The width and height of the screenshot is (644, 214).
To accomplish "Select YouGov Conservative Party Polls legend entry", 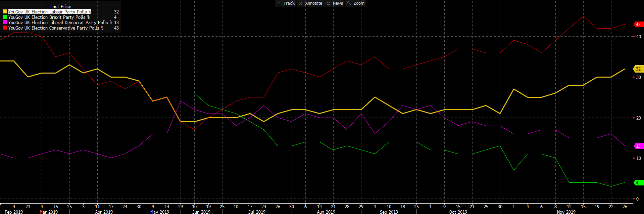I will (x=56, y=28).
